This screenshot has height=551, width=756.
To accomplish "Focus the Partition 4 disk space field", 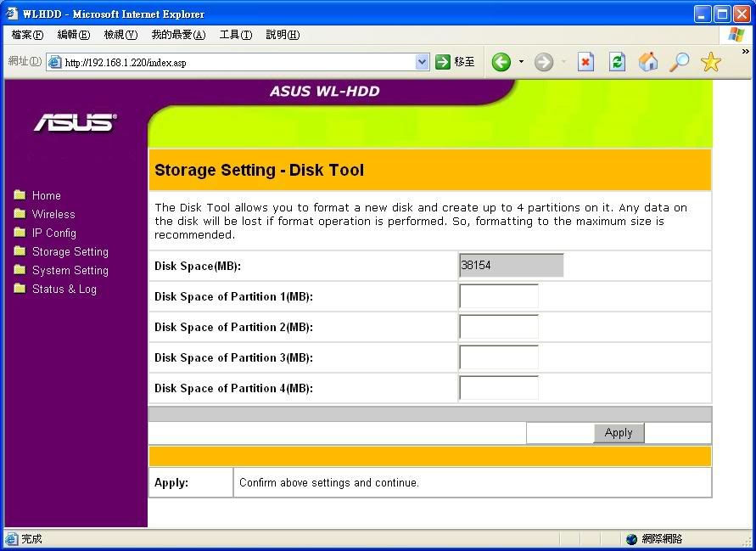I will (499, 388).
